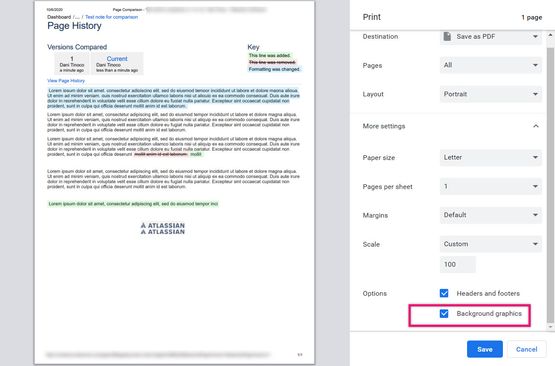Open the Destination dropdown set to Save as PDF

coord(491,37)
